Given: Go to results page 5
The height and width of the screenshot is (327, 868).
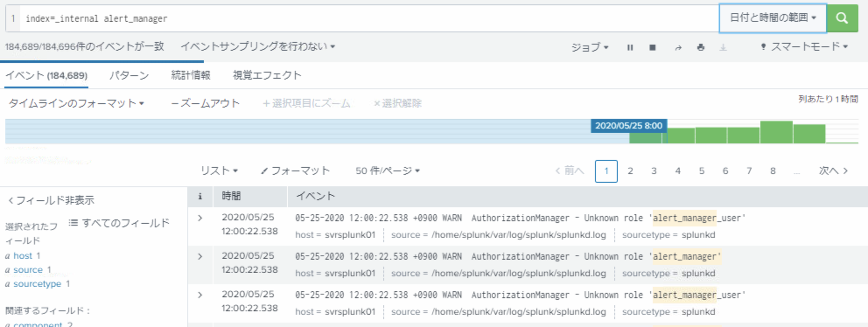Looking at the screenshot, I should point(701,171).
